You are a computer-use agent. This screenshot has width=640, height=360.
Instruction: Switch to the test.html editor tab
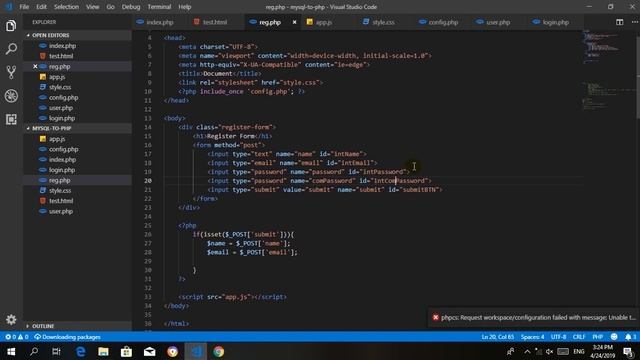[x=214, y=22]
